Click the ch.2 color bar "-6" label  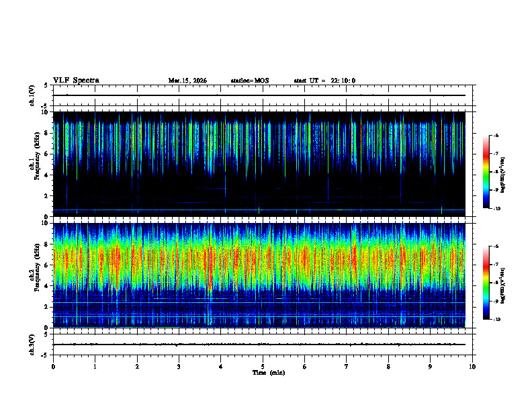(496, 246)
